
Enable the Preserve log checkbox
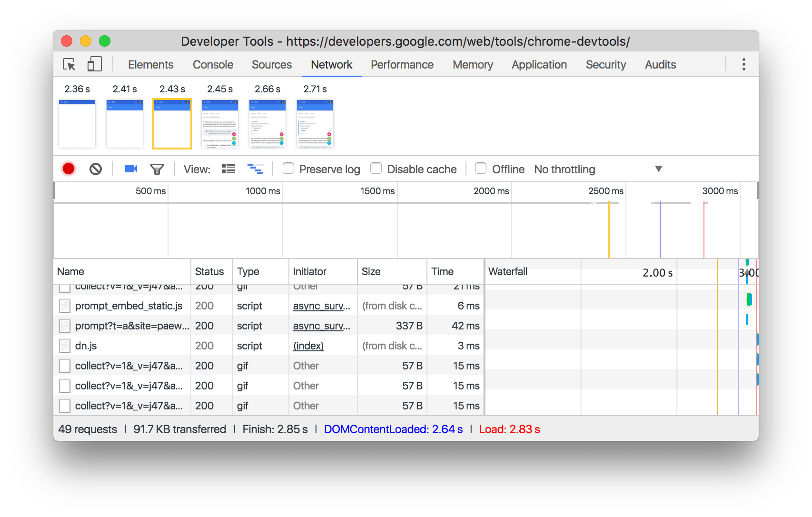click(x=288, y=169)
